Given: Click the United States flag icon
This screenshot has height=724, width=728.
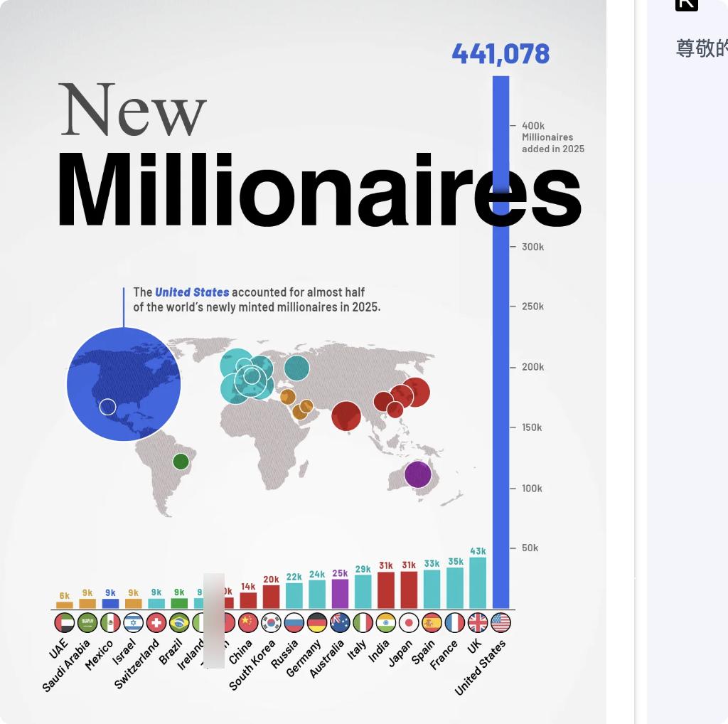Looking at the screenshot, I should (500, 623).
